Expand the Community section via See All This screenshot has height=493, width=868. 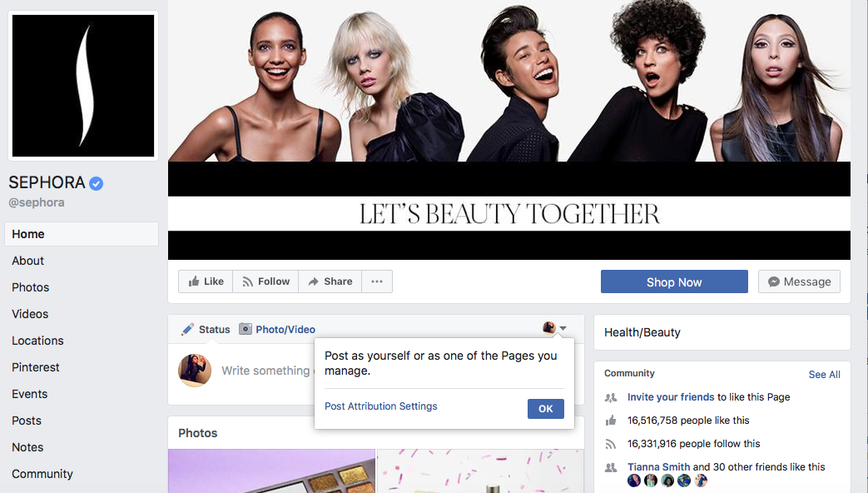pos(824,374)
